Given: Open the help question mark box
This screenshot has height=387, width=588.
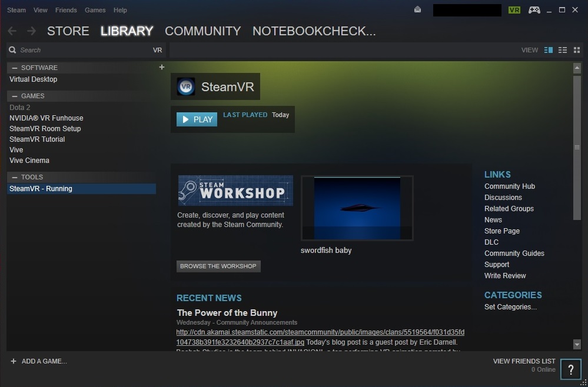Looking at the screenshot, I should tap(571, 369).
